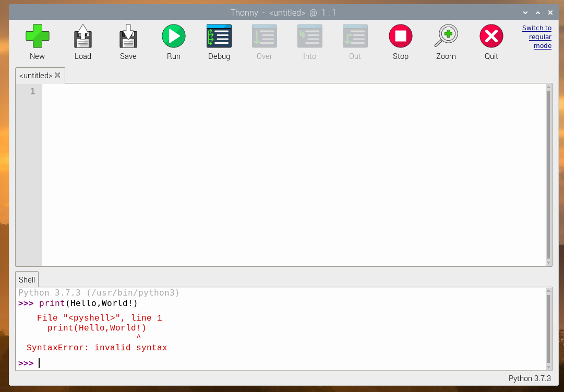Quit Thonny using the Quit icon
Image resolution: width=564 pixels, height=392 pixels.
click(491, 36)
